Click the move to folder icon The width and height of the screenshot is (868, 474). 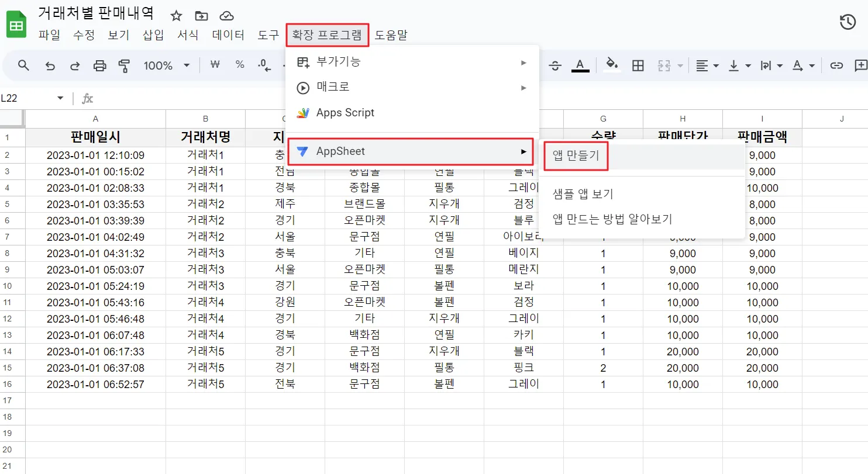(201, 16)
